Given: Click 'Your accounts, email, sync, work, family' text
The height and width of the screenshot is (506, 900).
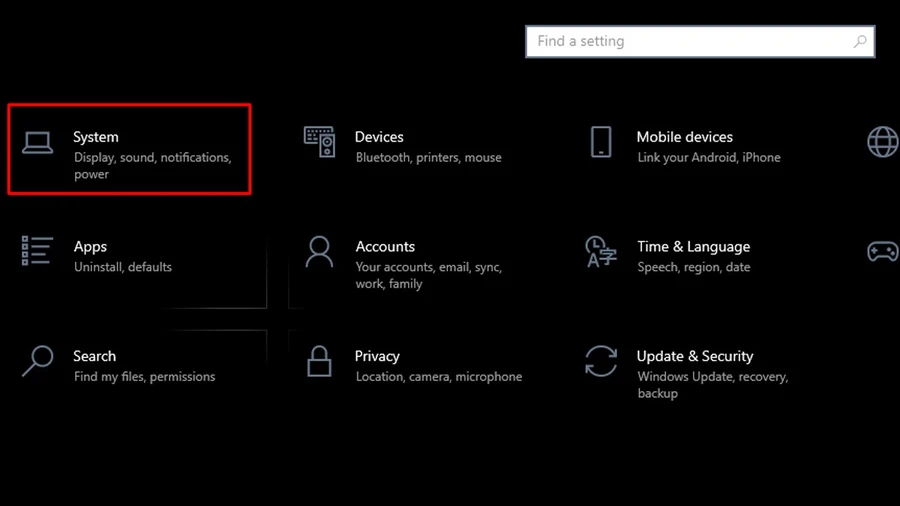Looking at the screenshot, I should (429, 275).
